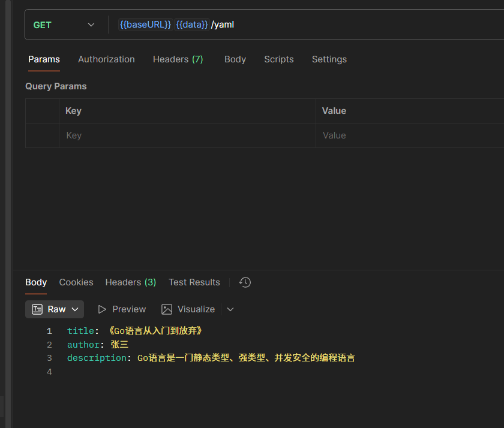The height and width of the screenshot is (428, 504).
Task: View the response Cookies tab
Action: click(76, 282)
